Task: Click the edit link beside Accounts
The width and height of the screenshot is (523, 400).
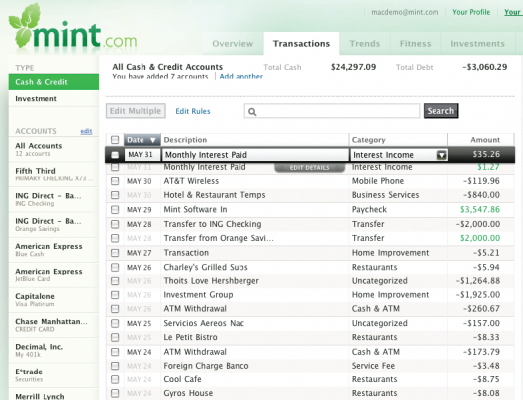Action: 86,131
